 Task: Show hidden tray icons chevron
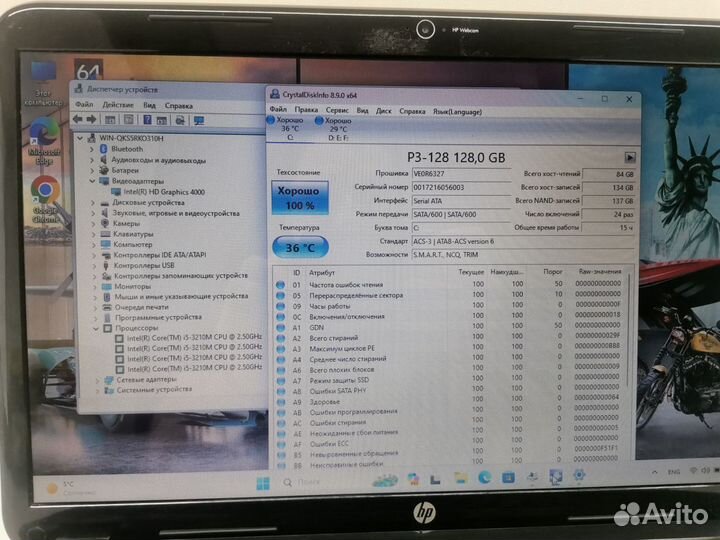655,472
